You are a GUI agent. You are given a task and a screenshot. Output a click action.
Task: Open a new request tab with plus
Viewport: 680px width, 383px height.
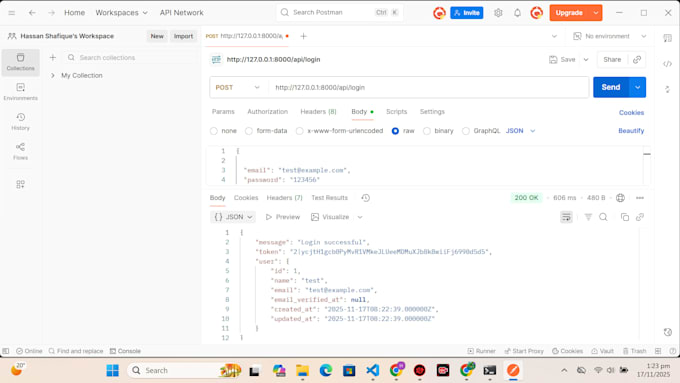pyautogui.click(x=304, y=36)
